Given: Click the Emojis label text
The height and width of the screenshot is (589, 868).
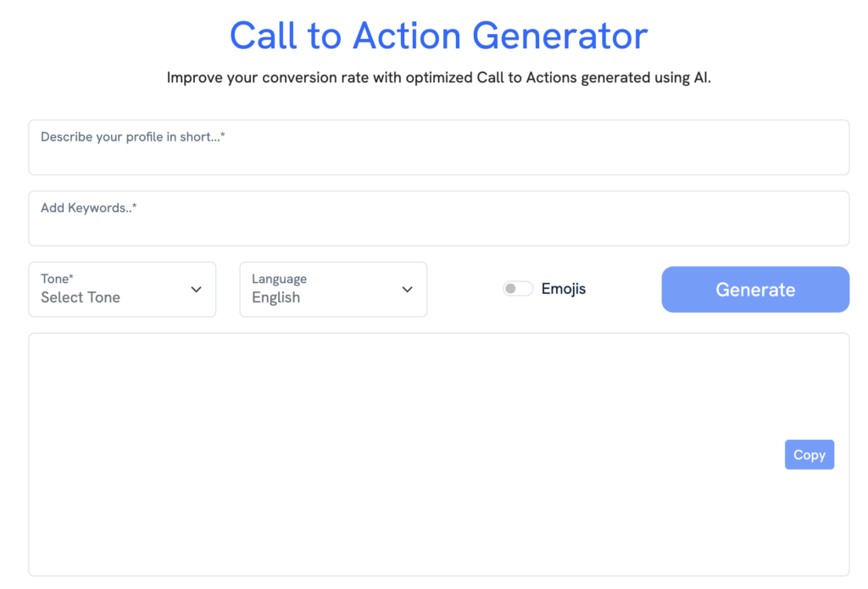Looking at the screenshot, I should [563, 288].
